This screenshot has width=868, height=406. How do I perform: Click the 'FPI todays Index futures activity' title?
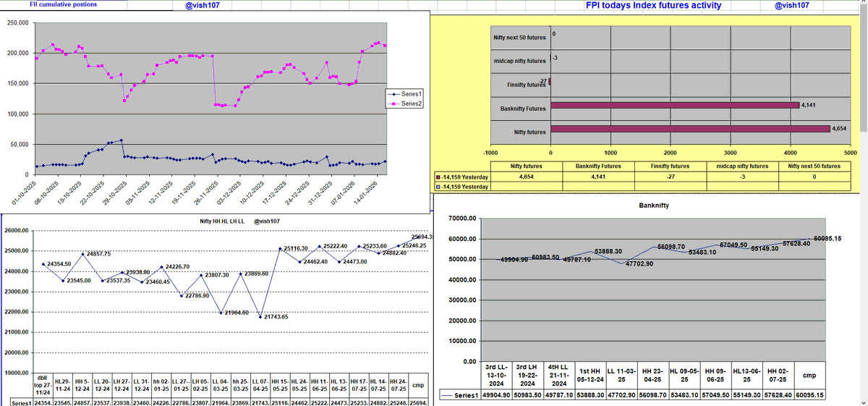coord(653,5)
